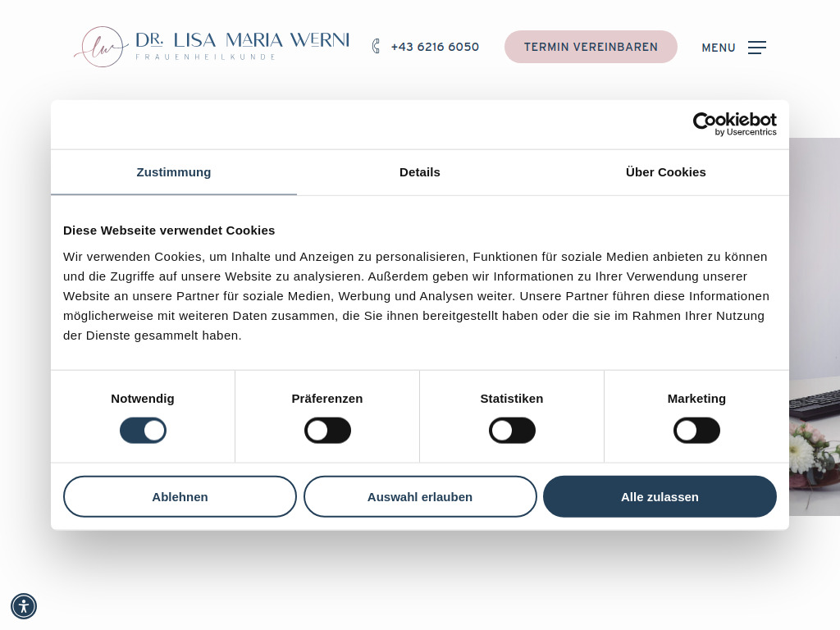Select the circular monogram emblem in the logo
This screenshot has width=840, height=630.
click(102, 47)
